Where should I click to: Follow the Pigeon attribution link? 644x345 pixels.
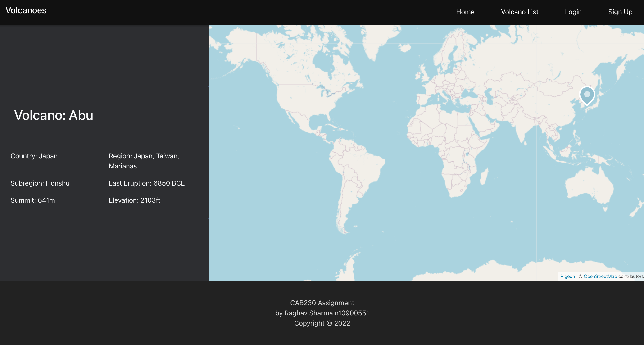(567, 276)
